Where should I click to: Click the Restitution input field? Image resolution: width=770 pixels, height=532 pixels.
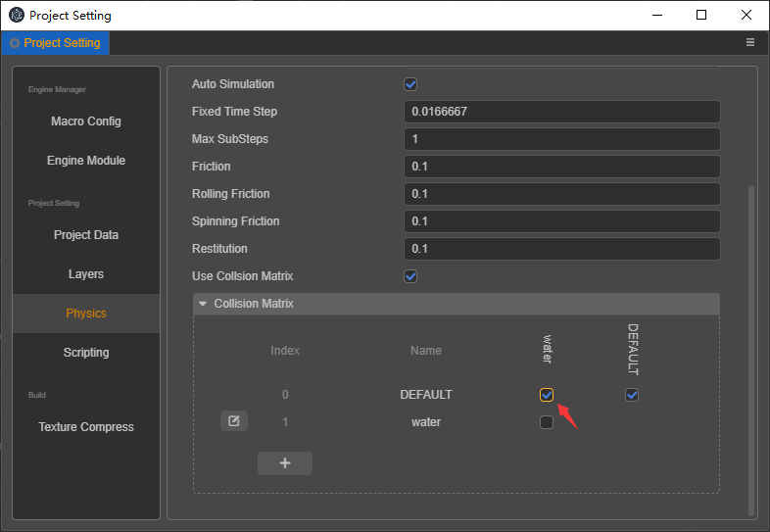[561, 249]
